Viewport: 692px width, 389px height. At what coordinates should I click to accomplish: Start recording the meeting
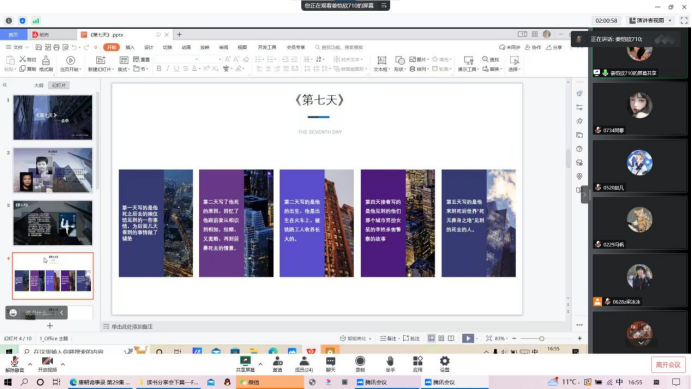360,364
